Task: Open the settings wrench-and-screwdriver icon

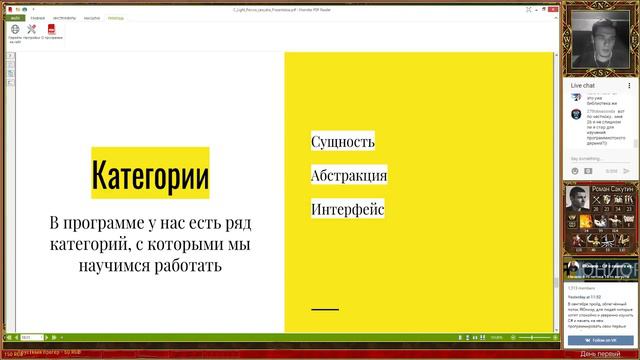Action: pyautogui.click(x=32, y=29)
